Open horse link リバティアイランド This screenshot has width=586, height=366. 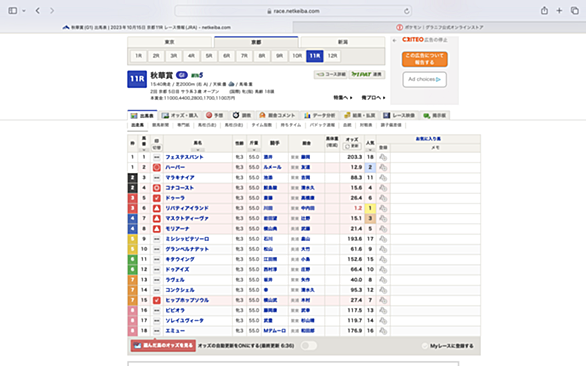(187, 208)
